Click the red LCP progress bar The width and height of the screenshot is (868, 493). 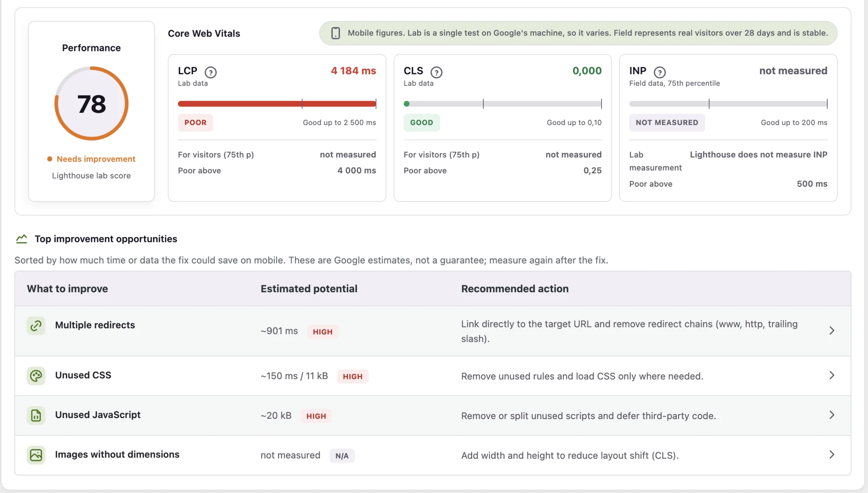(277, 104)
